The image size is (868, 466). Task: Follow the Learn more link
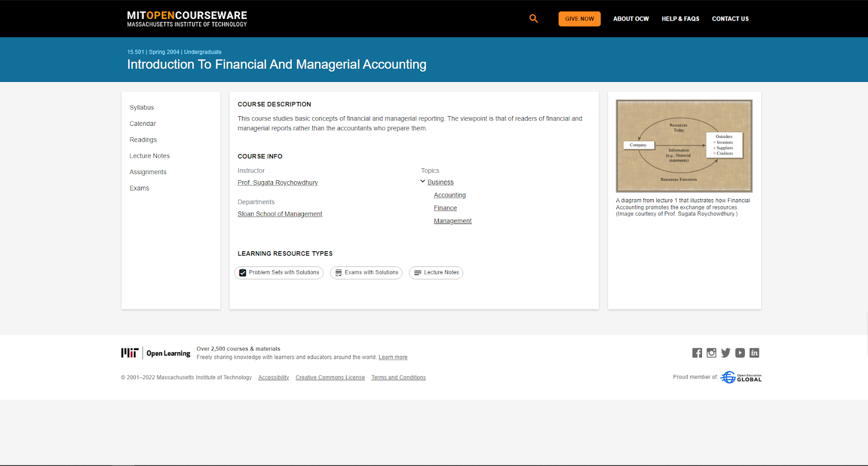393,358
